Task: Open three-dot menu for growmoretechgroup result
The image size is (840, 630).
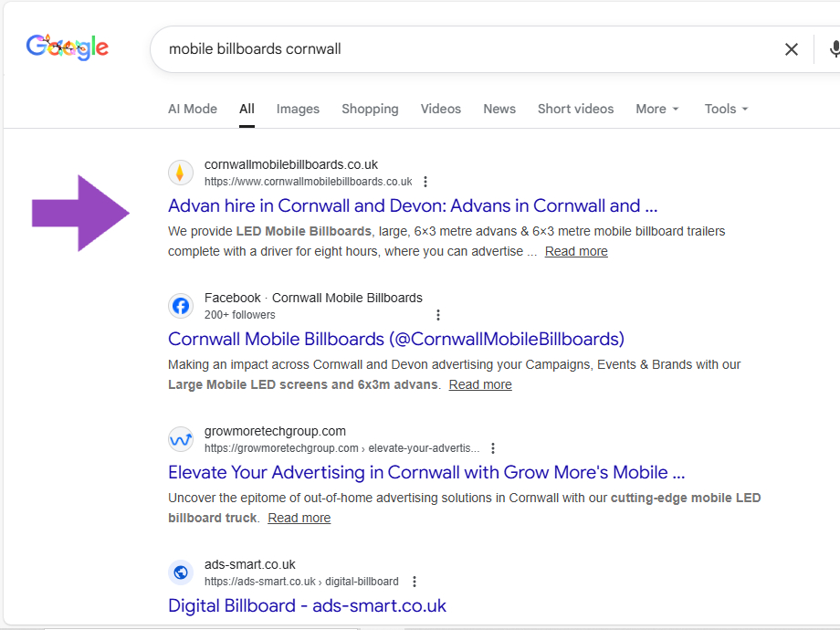Action: (x=493, y=448)
